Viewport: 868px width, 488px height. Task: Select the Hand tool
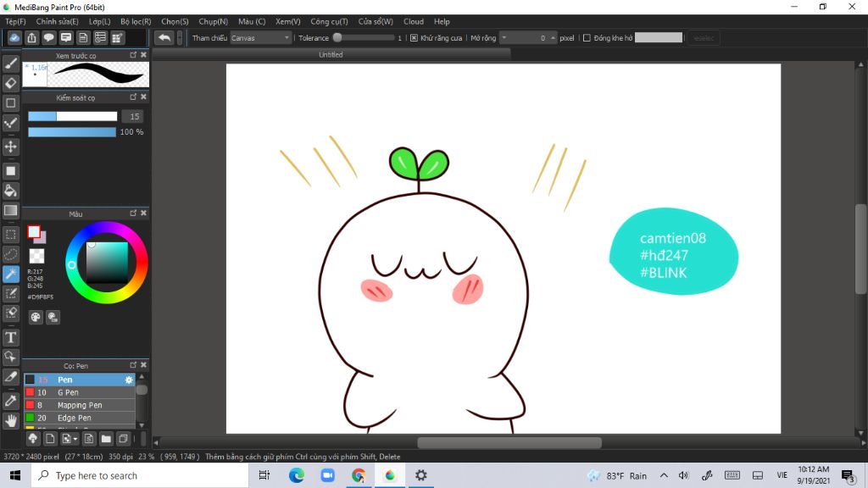(10, 420)
